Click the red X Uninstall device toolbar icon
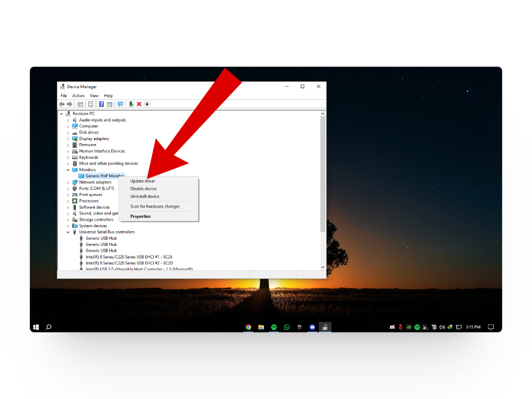The image size is (532, 399). pos(139,104)
